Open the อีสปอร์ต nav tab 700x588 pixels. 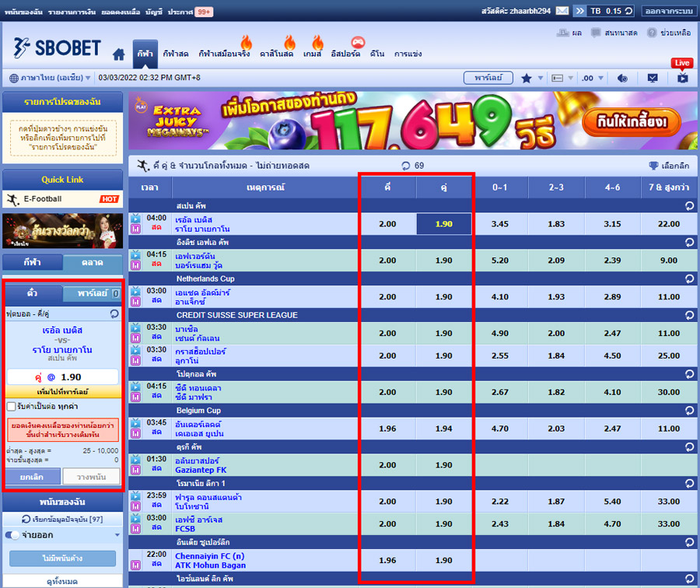click(x=345, y=54)
